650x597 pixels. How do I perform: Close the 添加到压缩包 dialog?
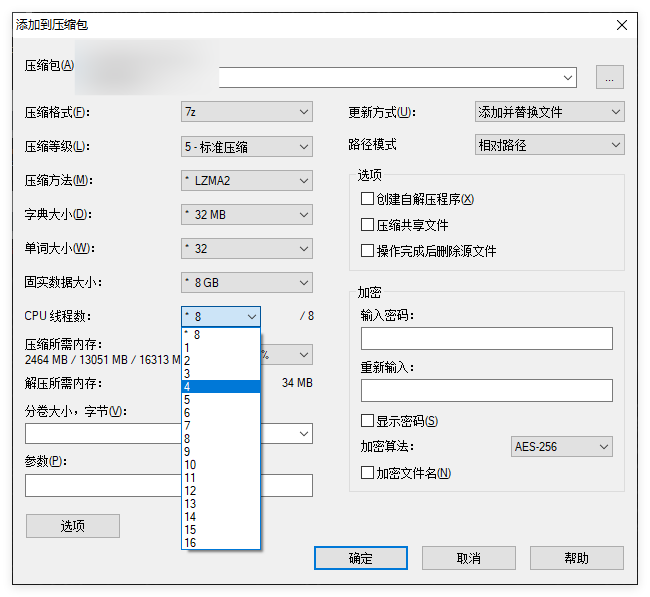click(x=621, y=25)
